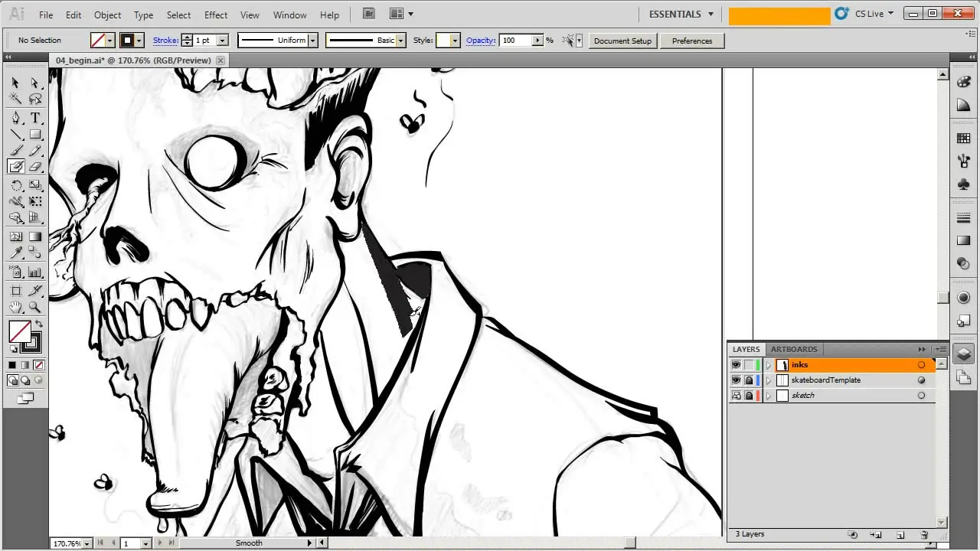Select the Eraser tool

pos(35,167)
